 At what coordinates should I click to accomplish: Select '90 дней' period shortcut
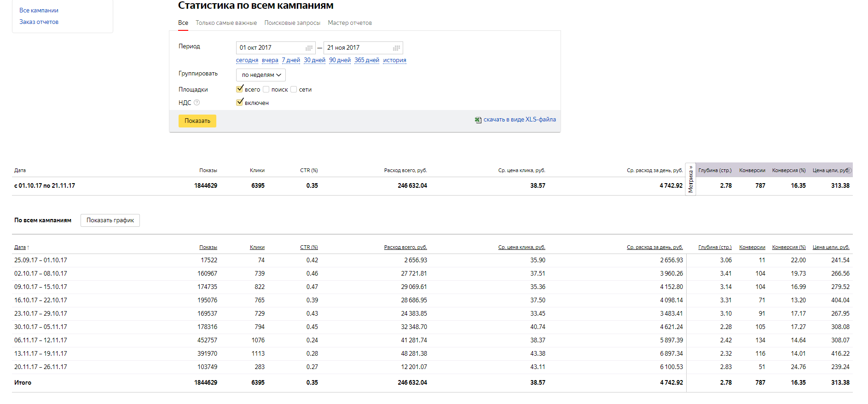pos(340,60)
